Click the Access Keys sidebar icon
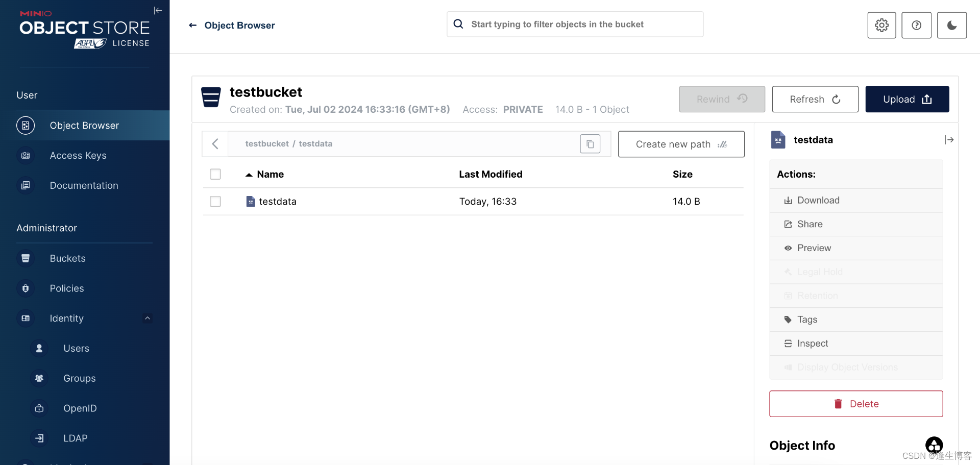This screenshot has height=465, width=980. point(26,156)
